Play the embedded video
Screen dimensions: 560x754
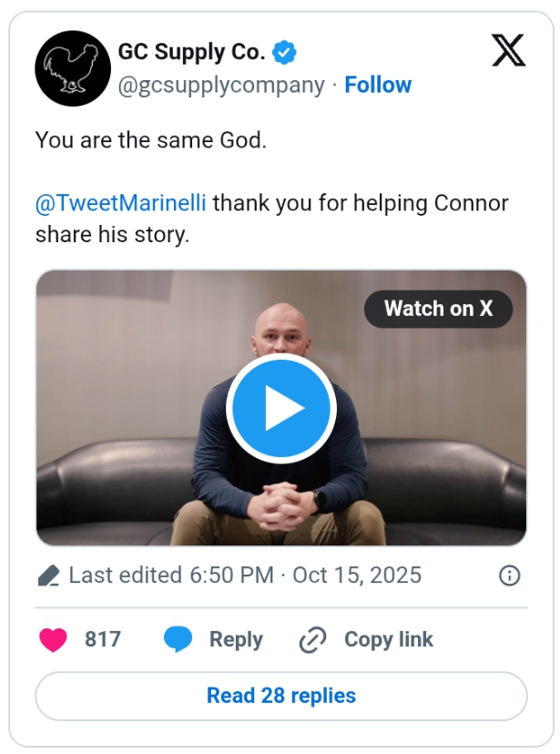(x=280, y=410)
